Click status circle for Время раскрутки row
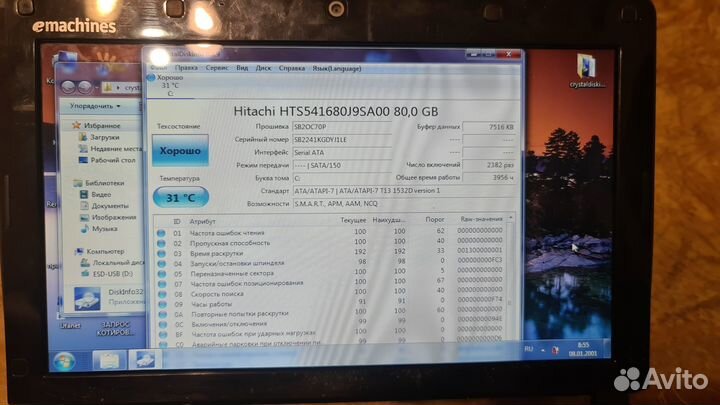Viewport: 720px width, 405px height. 162,253
